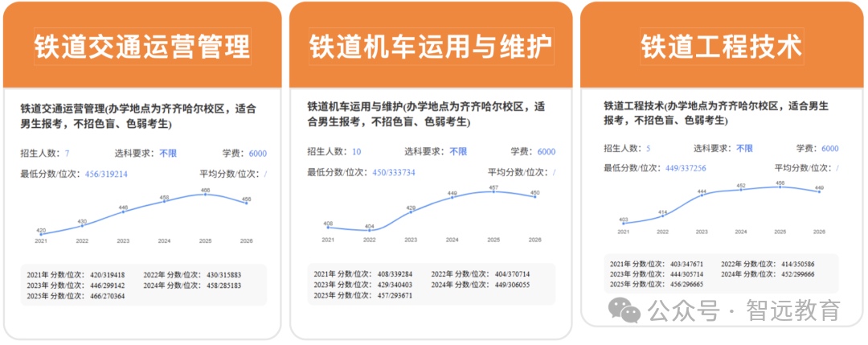Select the 铁道交通运营管理 orange header
868x345 pixels.
[x=142, y=45]
